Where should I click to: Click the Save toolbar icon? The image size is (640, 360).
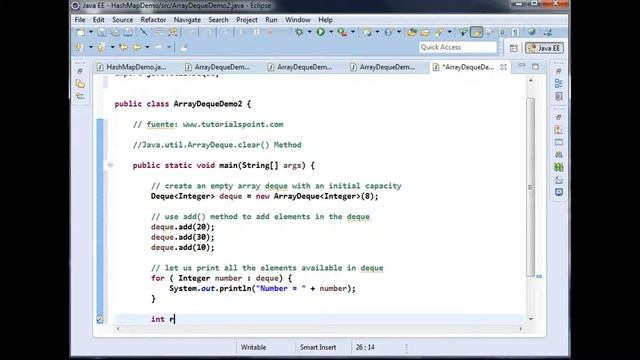(102, 32)
